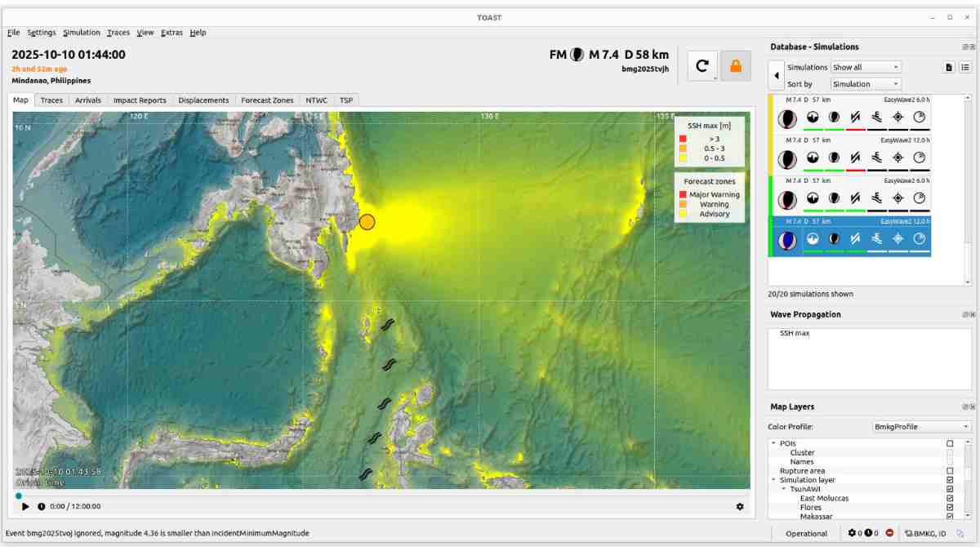Switch to the Forecast Zones tab
The height and width of the screenshot is (551, 980).
click(x=266, y=100)
